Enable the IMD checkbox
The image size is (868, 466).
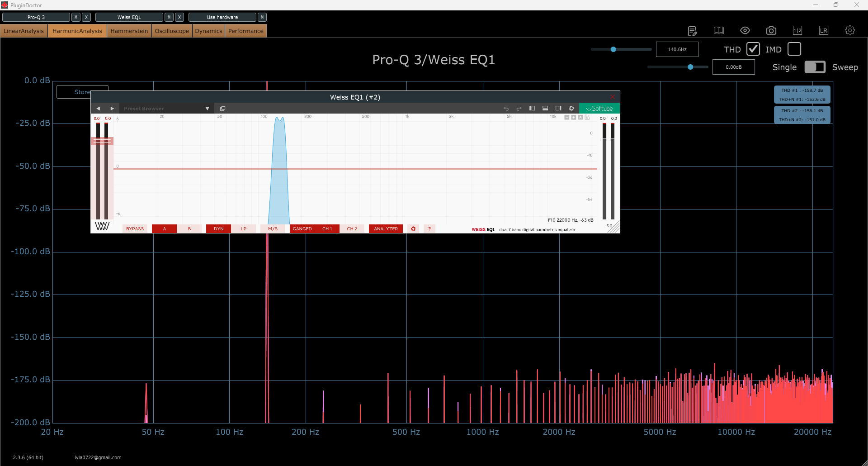coord(794,49)
